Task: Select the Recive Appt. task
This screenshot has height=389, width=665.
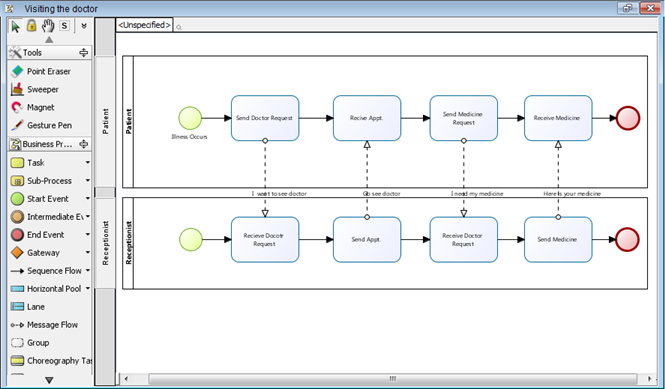Action: pyautogui.click(x=367, y=118)
